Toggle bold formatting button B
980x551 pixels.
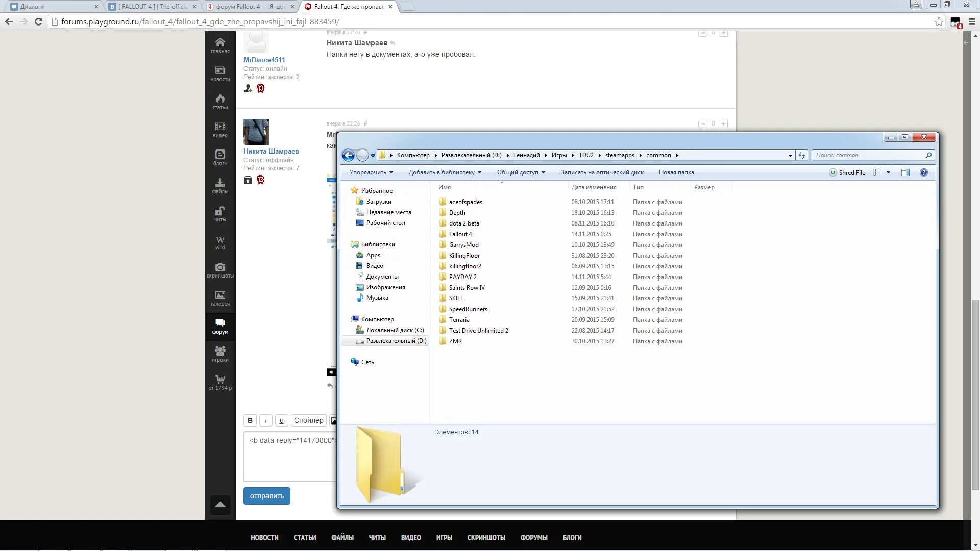[250, 420]
